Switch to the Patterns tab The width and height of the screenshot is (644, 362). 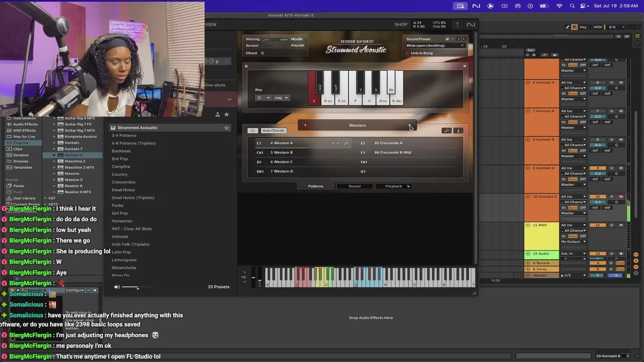(x=315, y=186)
